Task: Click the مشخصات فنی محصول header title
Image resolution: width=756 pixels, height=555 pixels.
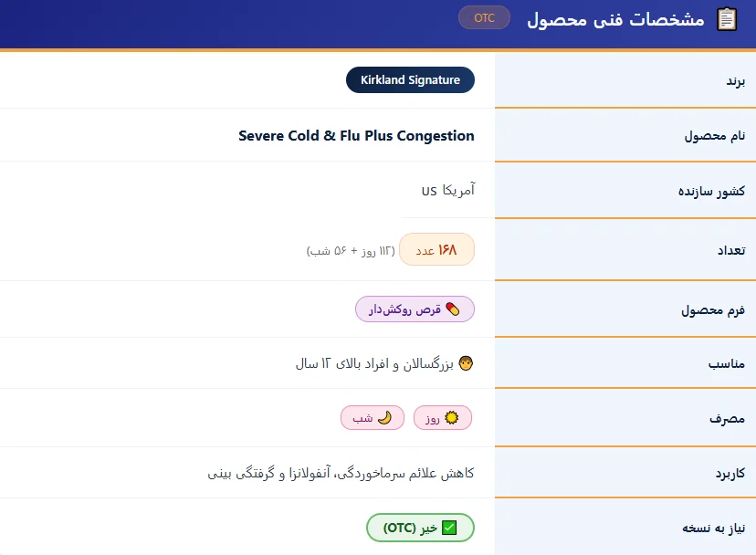Action: click(615, 19)
